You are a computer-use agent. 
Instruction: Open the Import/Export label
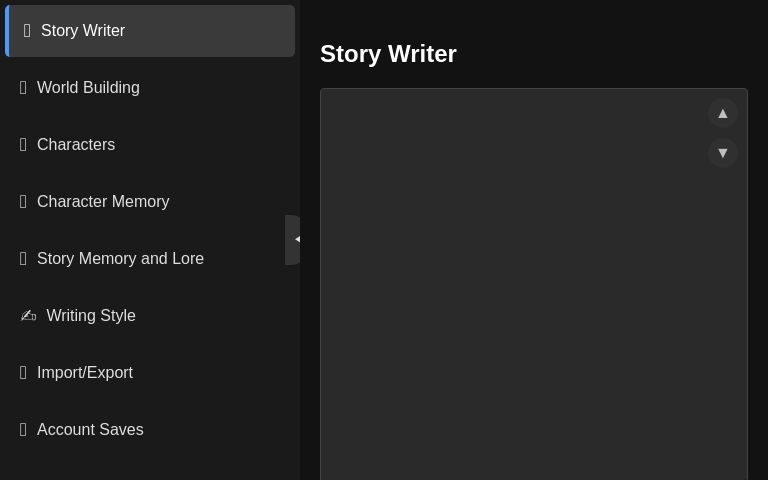click(x=85, y=373)
